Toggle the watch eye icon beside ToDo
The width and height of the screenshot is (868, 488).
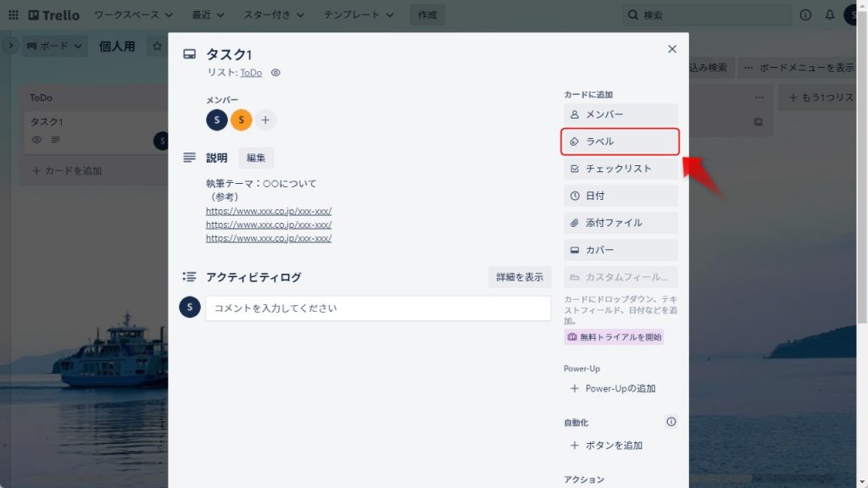[275, 73]
